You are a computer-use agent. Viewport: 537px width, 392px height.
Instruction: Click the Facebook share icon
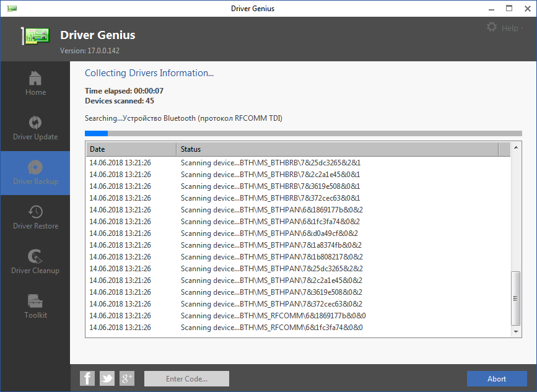pos(87,378)
